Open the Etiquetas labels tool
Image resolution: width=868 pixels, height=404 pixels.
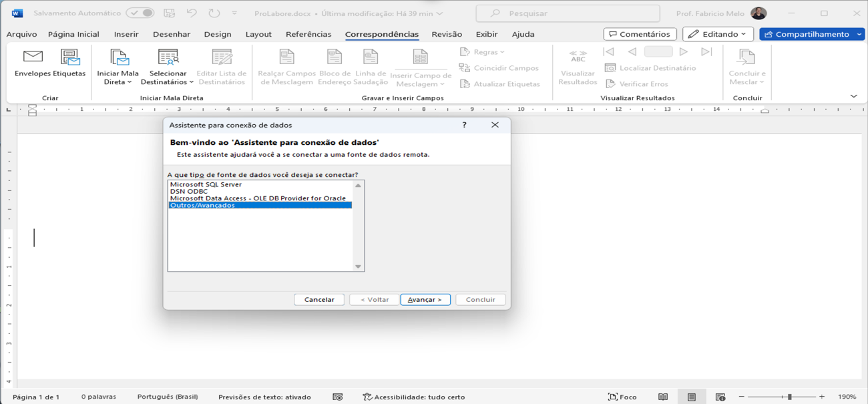click(70, 63)
